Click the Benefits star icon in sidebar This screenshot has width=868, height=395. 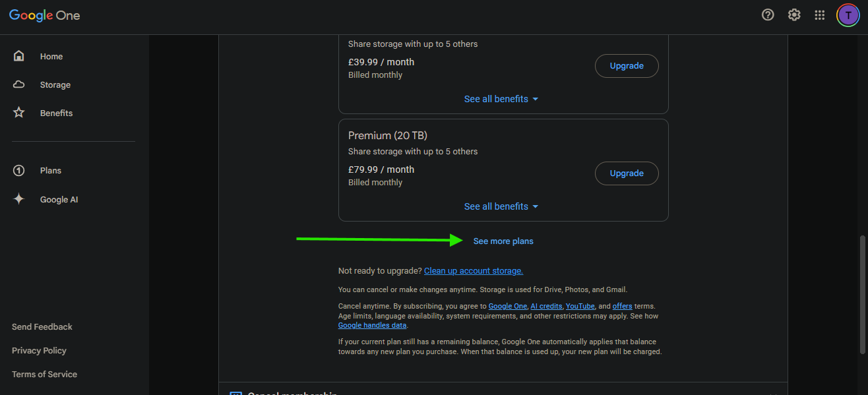coord(19,113)
